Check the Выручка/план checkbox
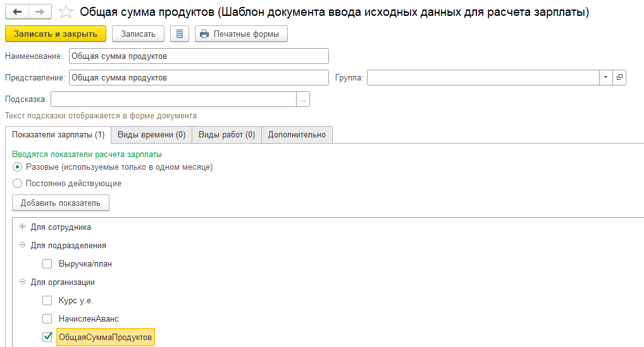The height and width of the screenshot is (347, 644). (x=47, y=263)
